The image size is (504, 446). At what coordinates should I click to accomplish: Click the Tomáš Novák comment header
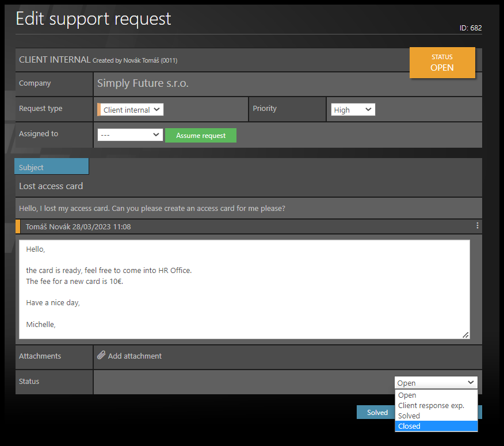78,226
